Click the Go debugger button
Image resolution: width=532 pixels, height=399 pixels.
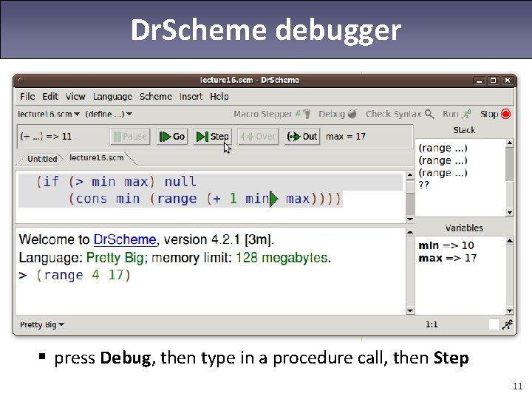[x=172, y=137]
